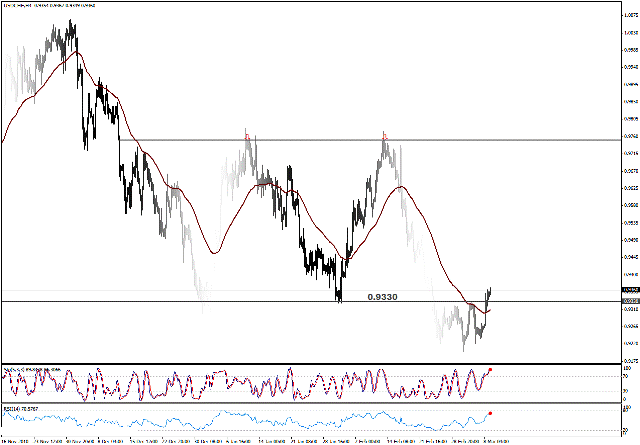Click the red dot ending the Stochastic line

pyautogui.click(x=490, y=370)
